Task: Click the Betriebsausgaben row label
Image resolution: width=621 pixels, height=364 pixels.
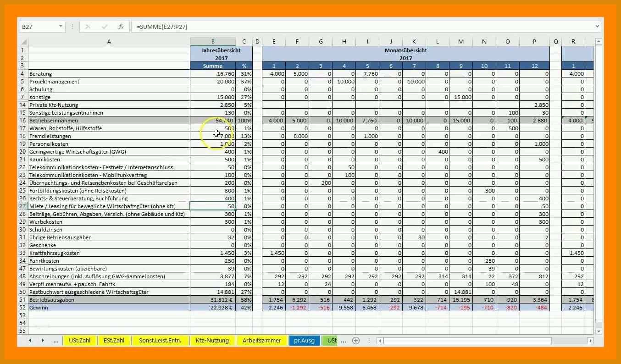Action: 109,300
